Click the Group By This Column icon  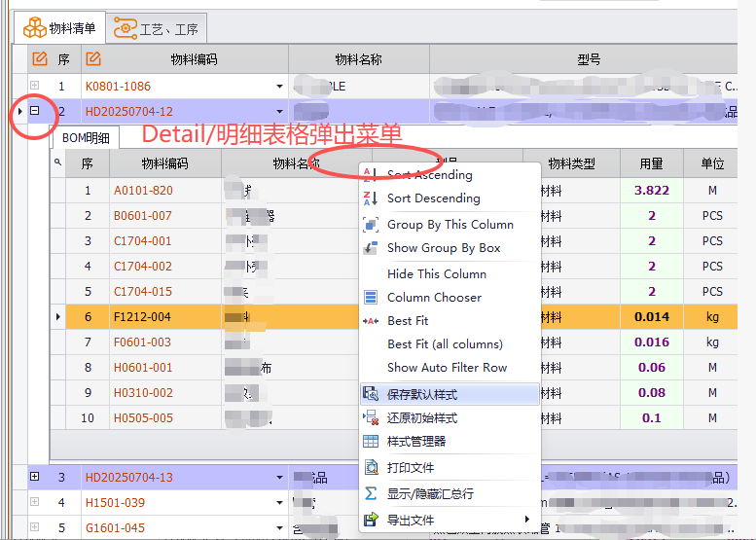click(x=371, y=225)
